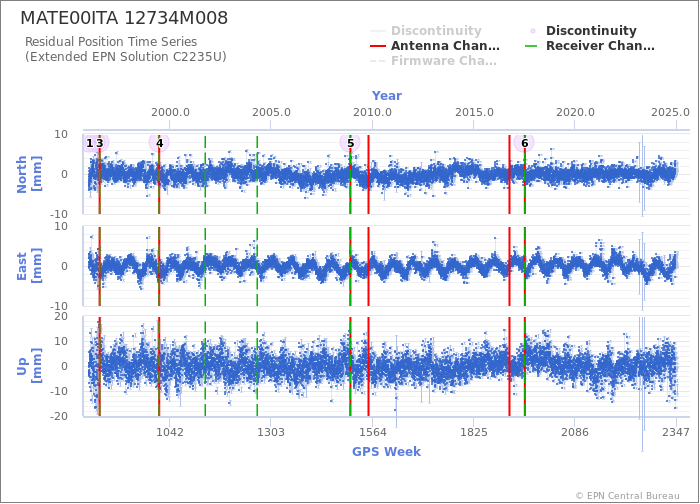Toggle the greyed-out Discontinuity legend entry
Screen dimensions: 700x504
[426, 31]
